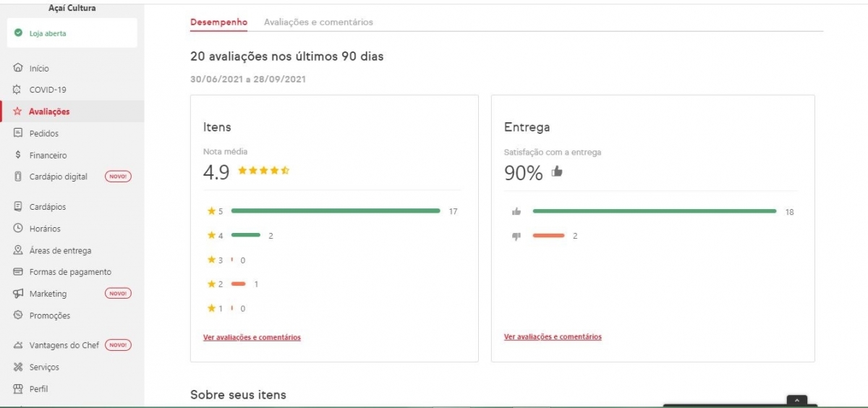The width and height of the screenshot is (868, 408).
Task: Open Ver avaliações e comentários under Itens
Action: (x=252, y=337)
